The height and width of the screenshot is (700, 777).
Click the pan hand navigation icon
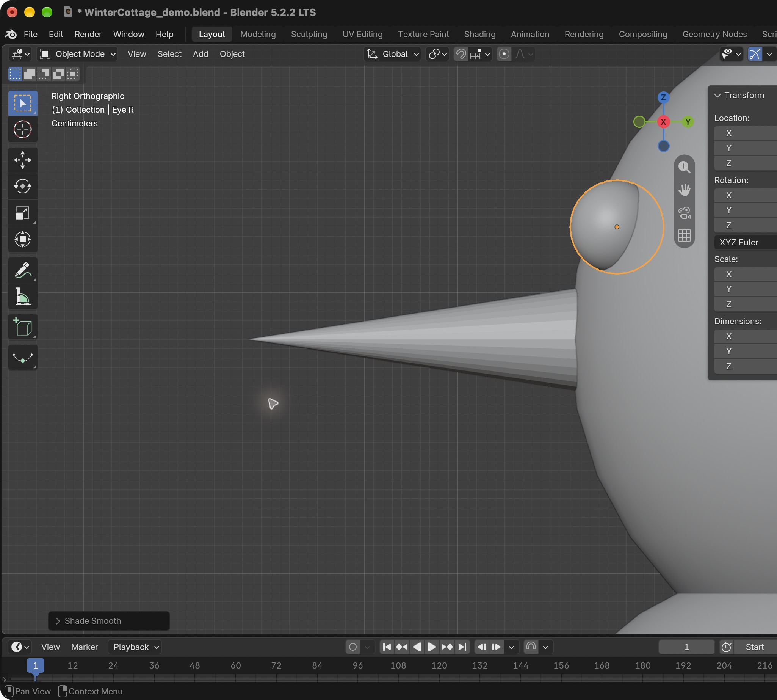[x=684, y=190]
